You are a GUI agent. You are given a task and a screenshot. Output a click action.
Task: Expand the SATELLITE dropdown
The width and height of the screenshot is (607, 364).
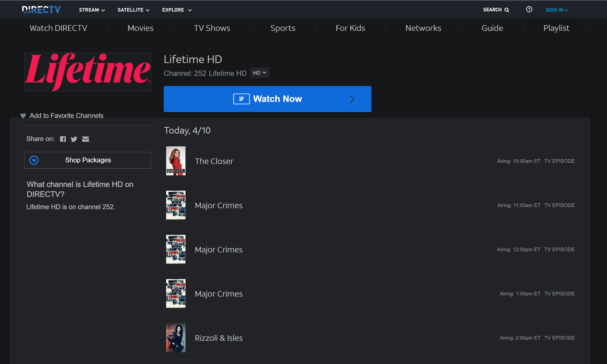point(133,10)
